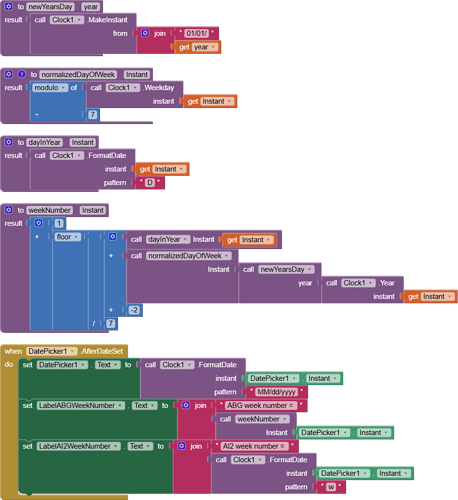The width and height of the screenshot is (458, 500).
Task: Edit the 'ABG week number =' text string
Action: (260, 406)
